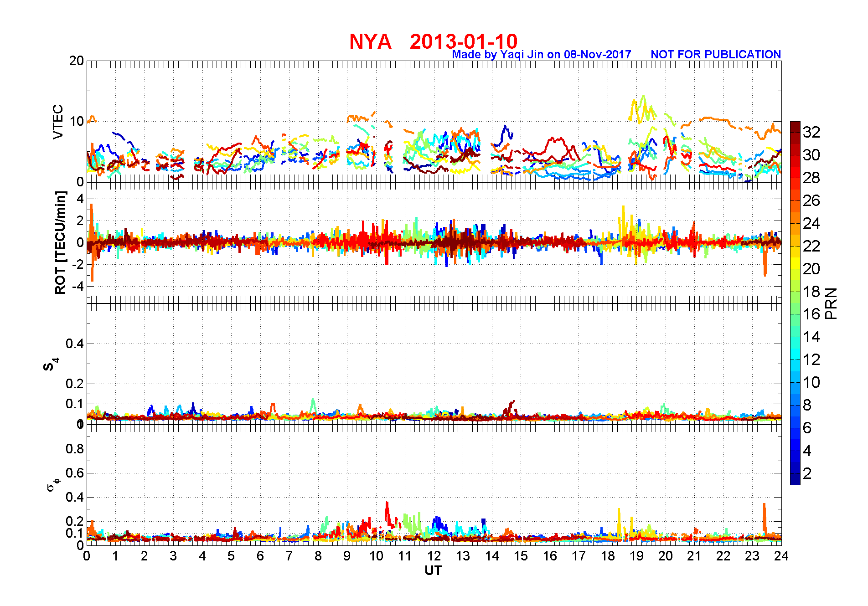Viewport: 868px width, 606px height.
Task: Click the dark red top of PRN colorbar
Action: click(795, 127)
